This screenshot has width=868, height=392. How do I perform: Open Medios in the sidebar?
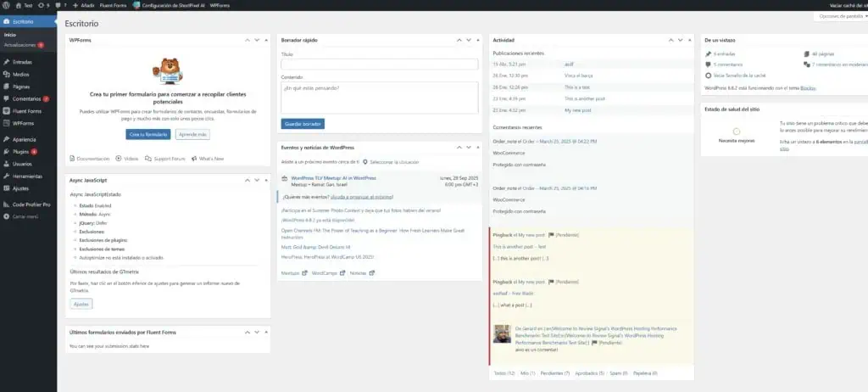(20, 75)
